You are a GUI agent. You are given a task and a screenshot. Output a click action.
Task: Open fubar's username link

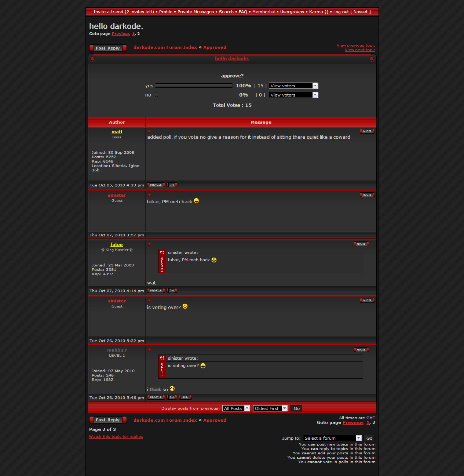(x=117, y=244)
